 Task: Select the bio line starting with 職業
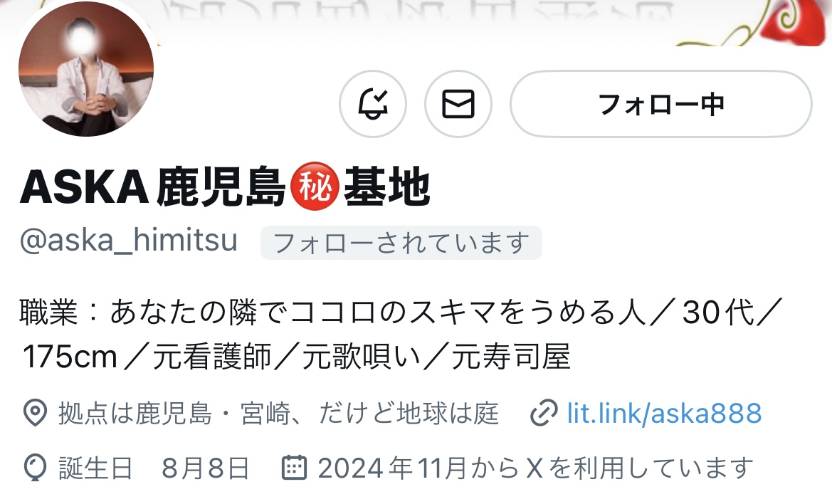pos(400,312)
